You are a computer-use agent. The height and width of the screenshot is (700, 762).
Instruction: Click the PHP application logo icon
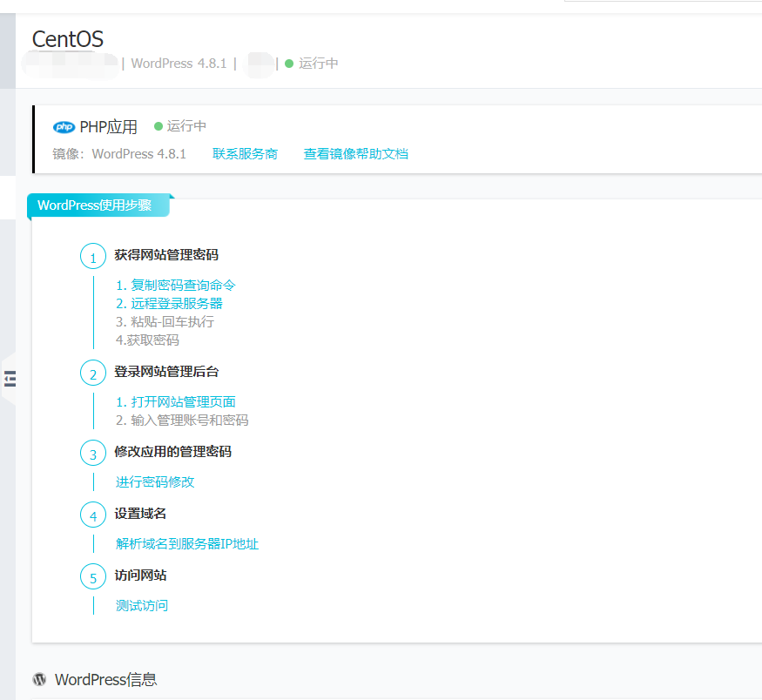(64, 127)
